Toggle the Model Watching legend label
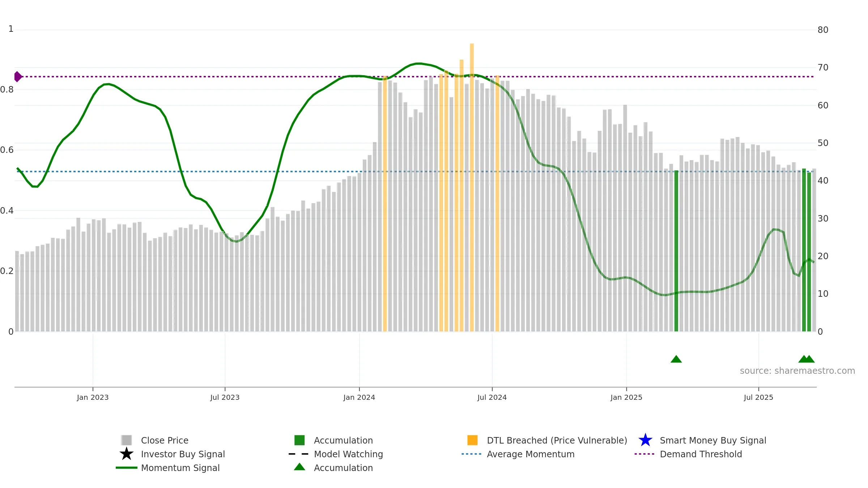Image resolution: width=868 pixels, height=488 pixels. pyautogui.click(x=348, y=454)
